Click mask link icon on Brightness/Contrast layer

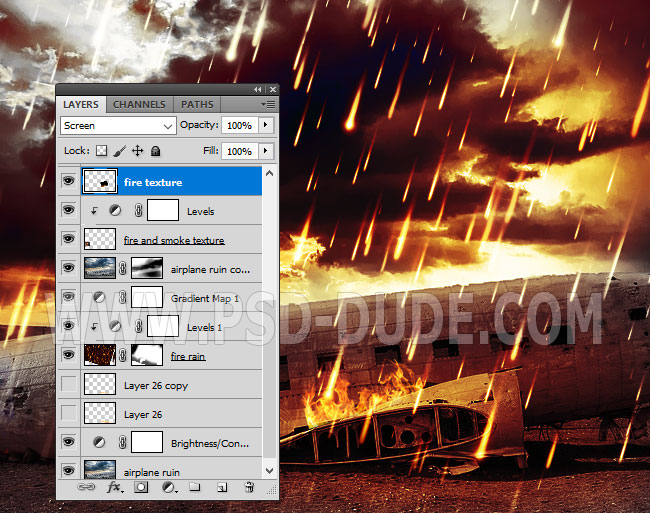(123, 442)
